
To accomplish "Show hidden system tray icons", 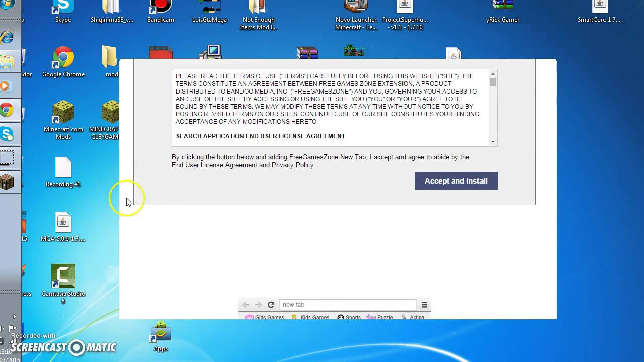I will pos(14,317).
